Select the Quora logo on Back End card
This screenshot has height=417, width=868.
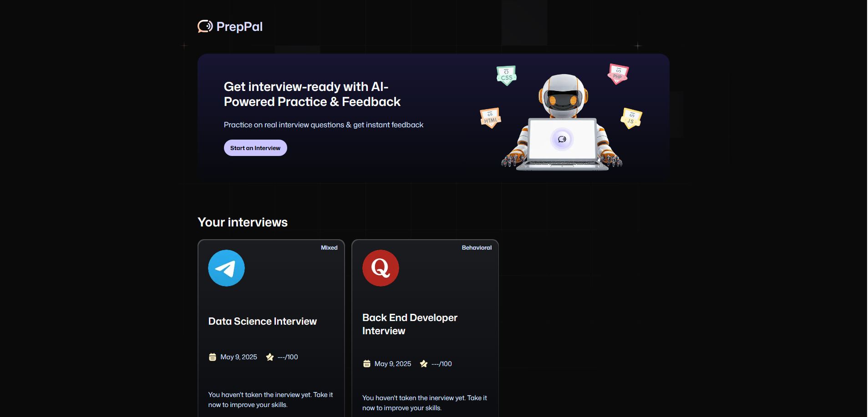381,268
